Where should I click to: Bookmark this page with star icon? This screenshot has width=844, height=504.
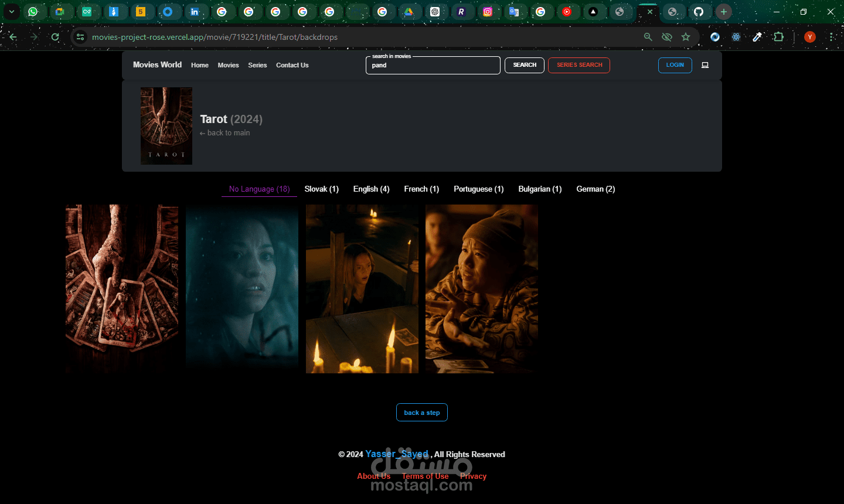pos(686,37)
